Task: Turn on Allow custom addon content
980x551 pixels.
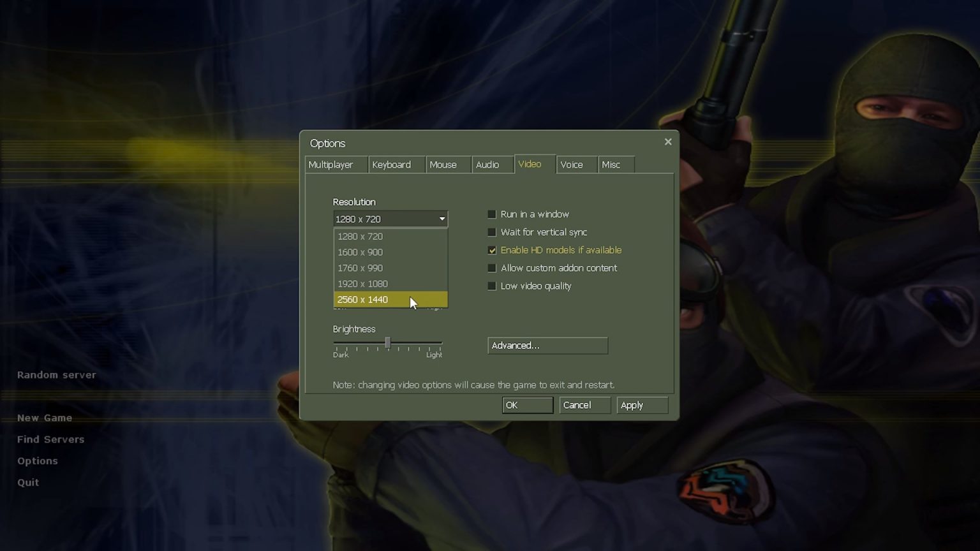Action: click(x=492, y=268)
